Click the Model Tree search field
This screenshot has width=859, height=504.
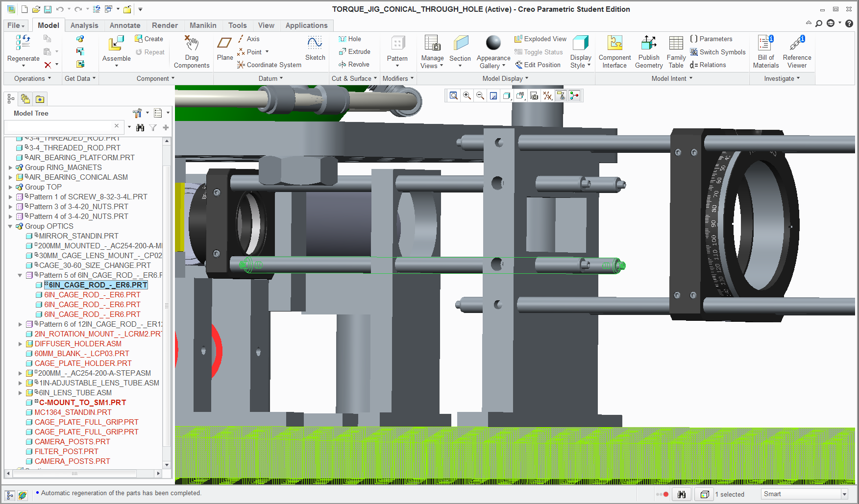[x=63, y=127]
